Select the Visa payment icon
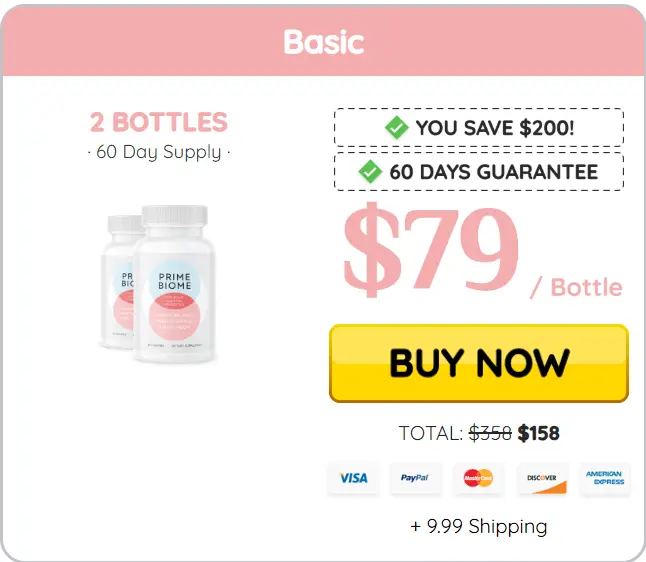This screenshot has height=562, width=646. pyautogui.click(x=353, y=478)
